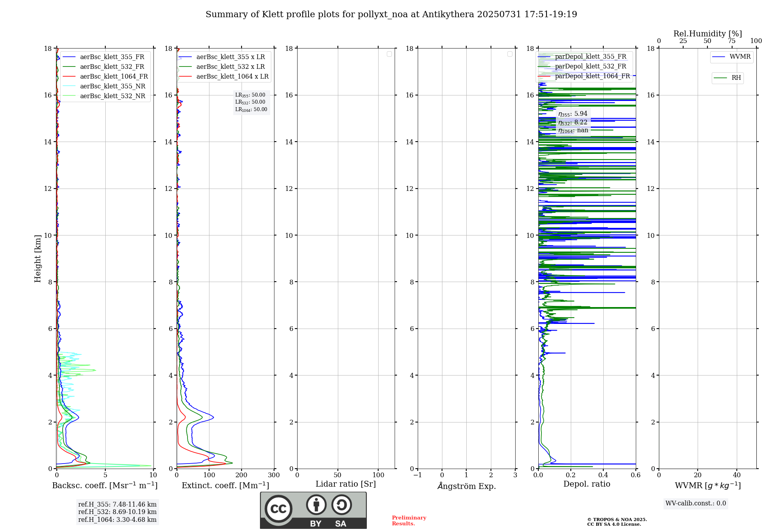Screen dimensions: 783x532
Task: Click the Extinct. coeff. axis label
Action: 226,485
